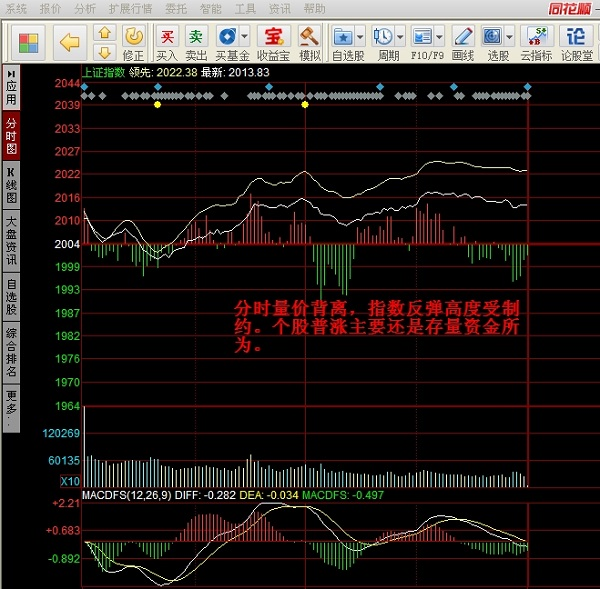The height and width of the screenshot is (589, 600).
Task: Click the 60135 volume axis label
Action: [64, 460]
